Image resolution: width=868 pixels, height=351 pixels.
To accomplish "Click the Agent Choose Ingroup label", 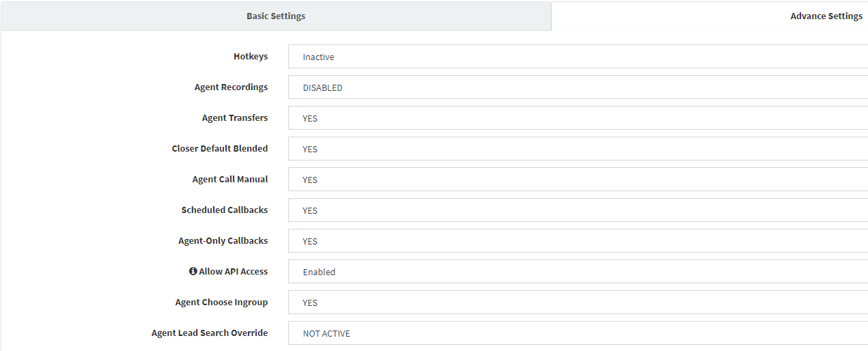I will (221, 303).
